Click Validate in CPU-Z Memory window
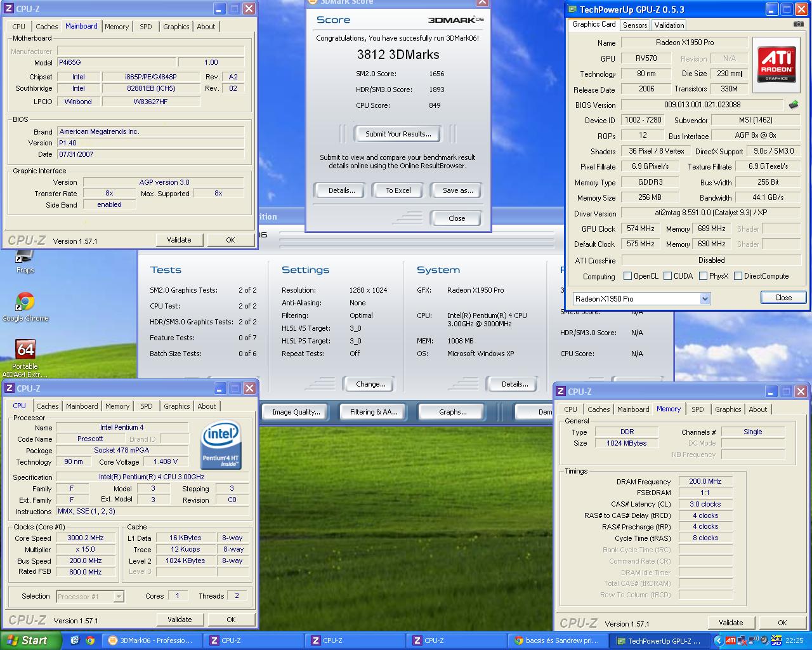 [731, 623]
